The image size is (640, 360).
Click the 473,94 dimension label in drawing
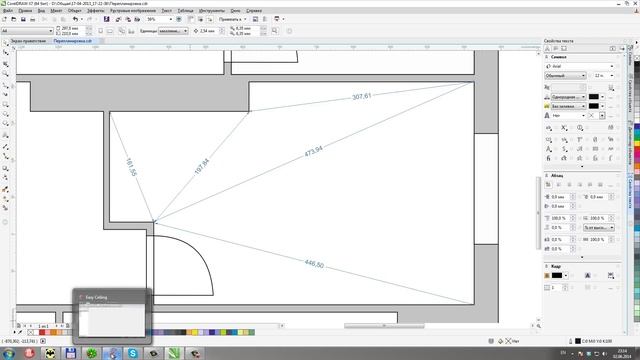[x=313, y=151]
